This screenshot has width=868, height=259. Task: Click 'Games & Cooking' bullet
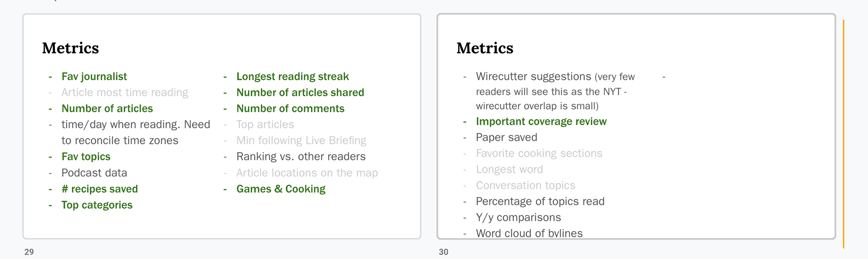(281, 189)
